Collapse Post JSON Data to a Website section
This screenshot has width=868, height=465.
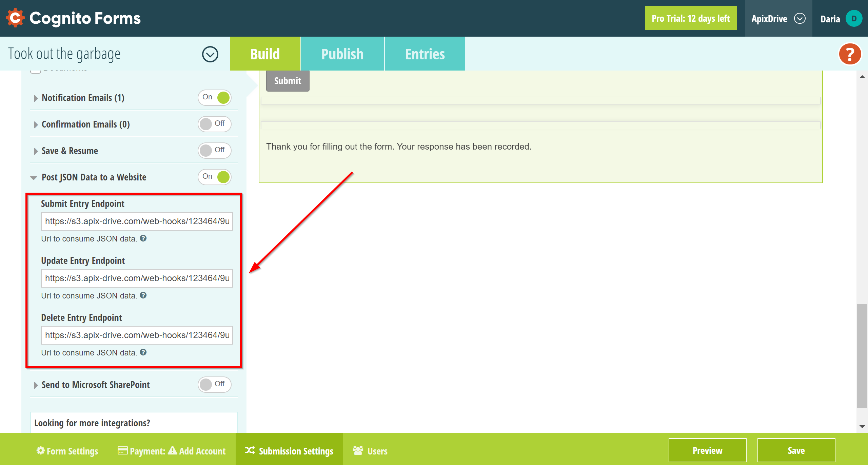point(34,178)
